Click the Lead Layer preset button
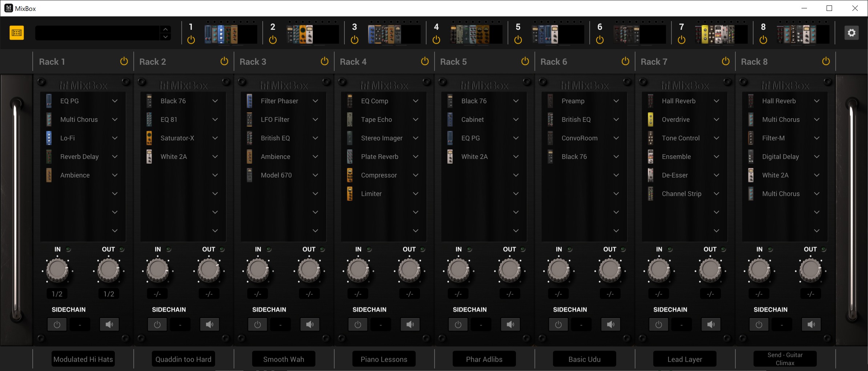The image size is (868, 371). coord(685,359)
